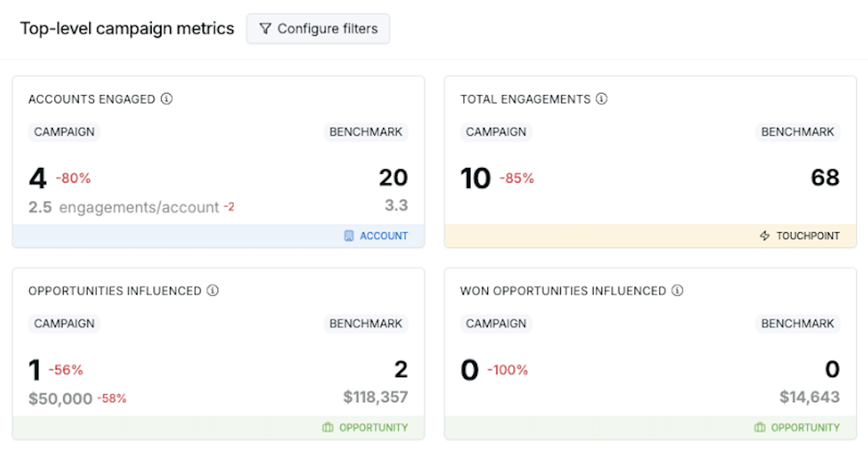This screenshot has height=450, width=868.
Task: Open the Configure filters button
Action: (318, 29)
